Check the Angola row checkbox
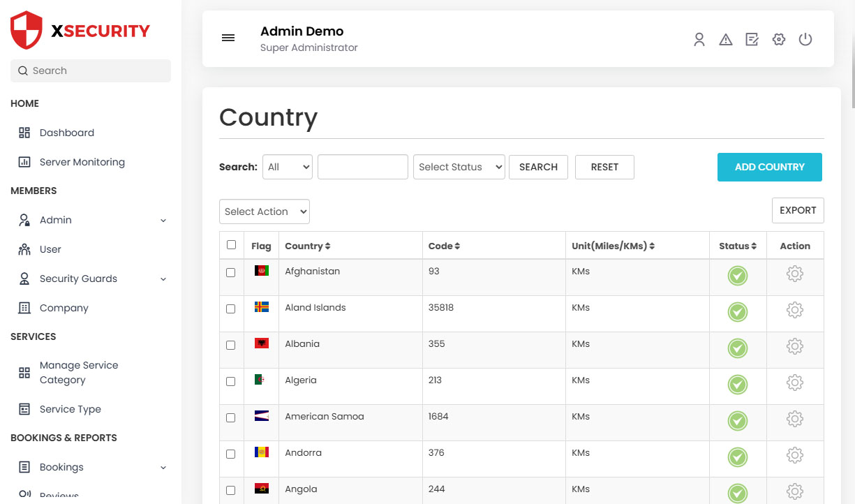 point(231,491)
